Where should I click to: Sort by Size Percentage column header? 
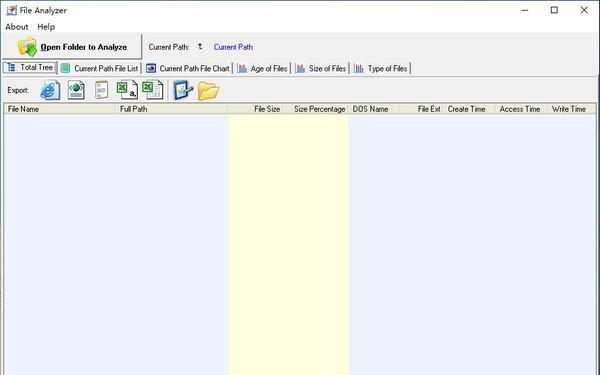(316, 109)
